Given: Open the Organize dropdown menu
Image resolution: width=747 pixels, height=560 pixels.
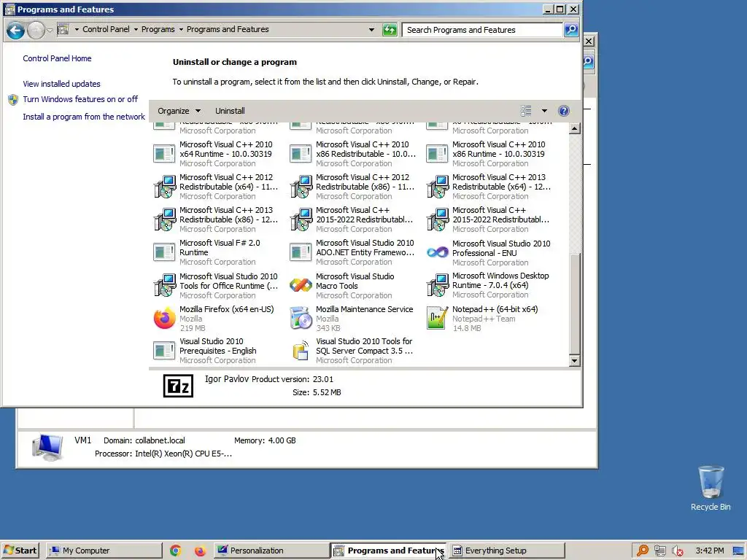Looking at the screenshot, I should (179, 111).
